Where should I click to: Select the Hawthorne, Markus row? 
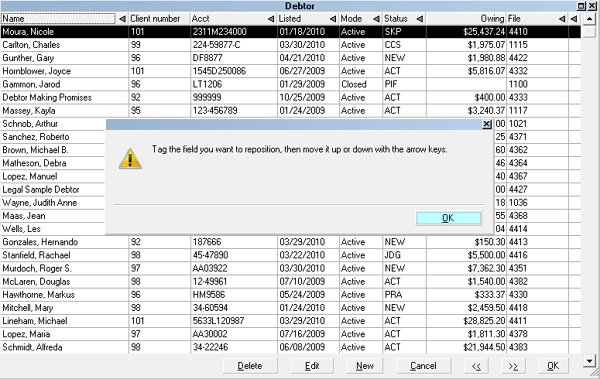[290, 294]
